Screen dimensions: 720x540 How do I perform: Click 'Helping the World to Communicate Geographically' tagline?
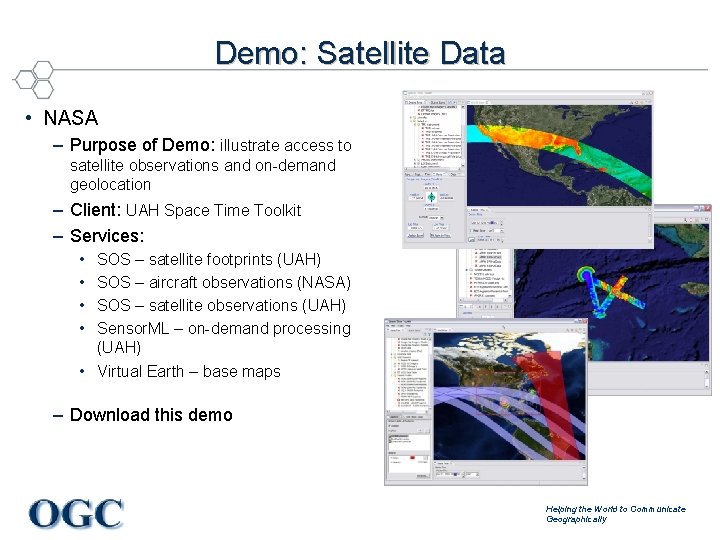click(616, 514)
